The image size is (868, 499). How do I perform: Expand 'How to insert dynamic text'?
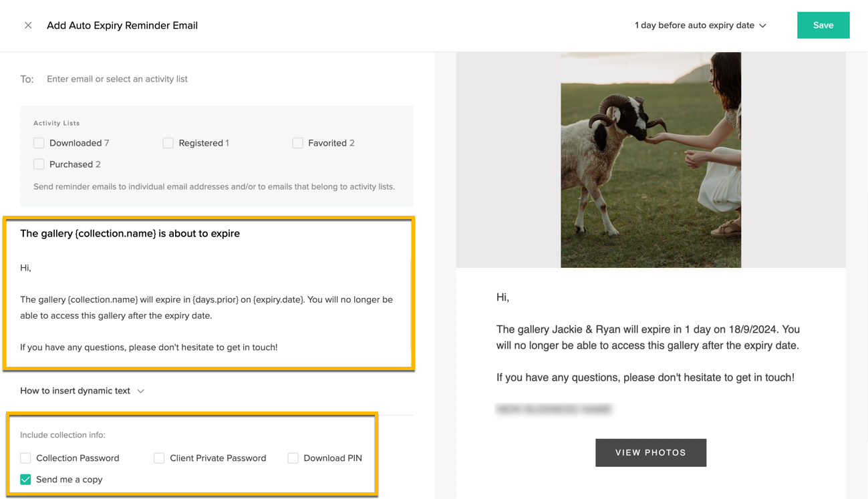(76, 391)
